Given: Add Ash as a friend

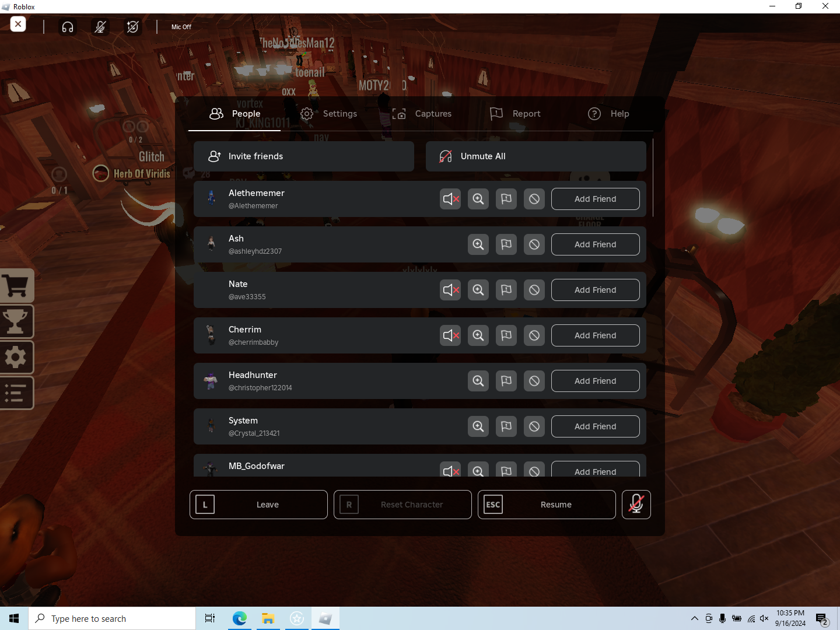Looking at the screenshot, I should pyautogui.click(x=596, y=244).
